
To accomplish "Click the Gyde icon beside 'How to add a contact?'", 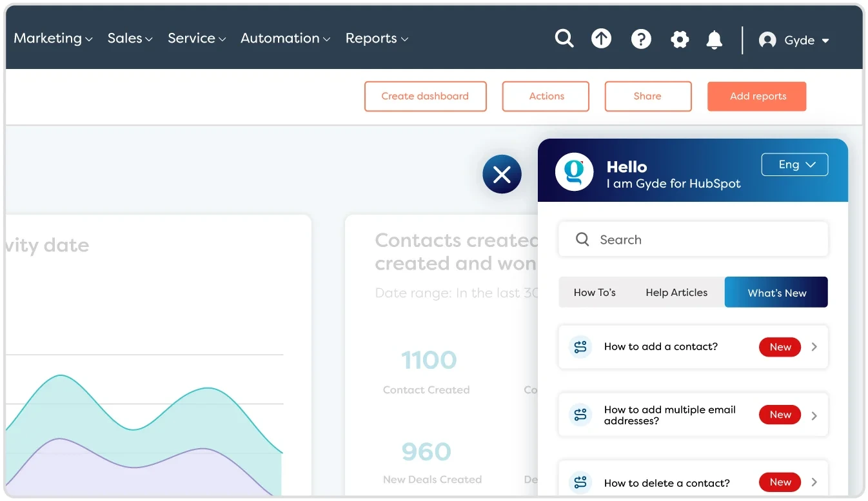I will click(x=580, y=347).
